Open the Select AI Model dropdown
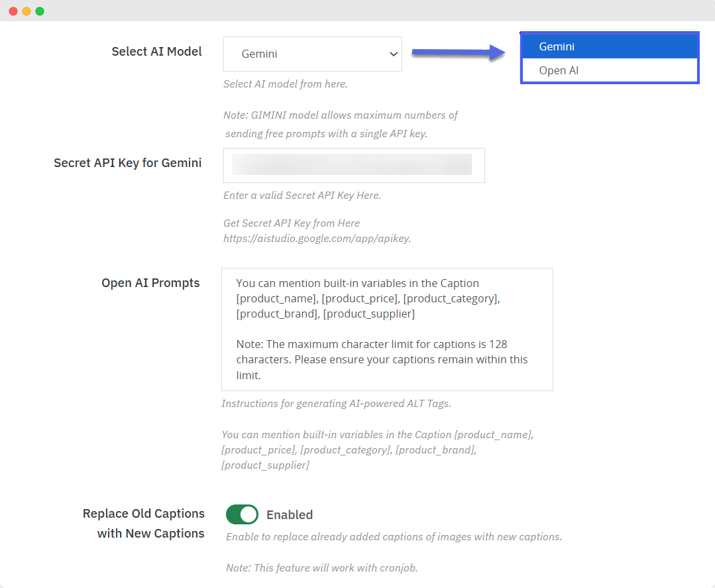Viewport: 715px width, 588px height. tap(312, 54)
